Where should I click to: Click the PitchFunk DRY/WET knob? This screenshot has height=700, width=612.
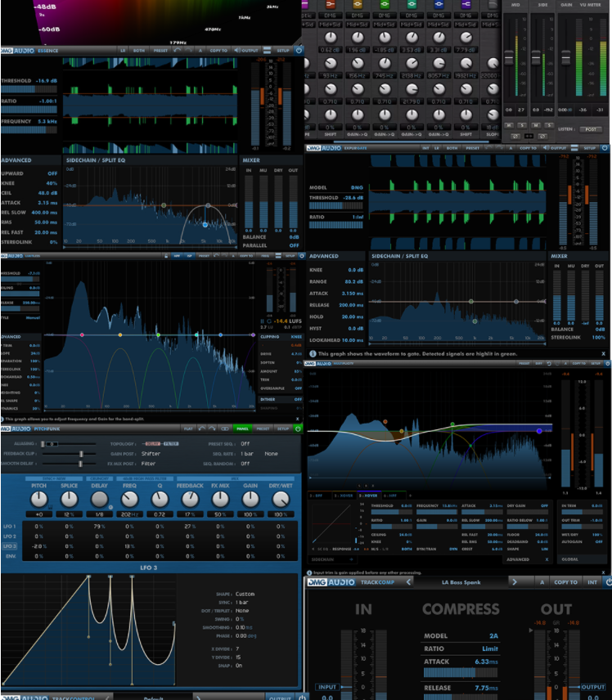281,499
